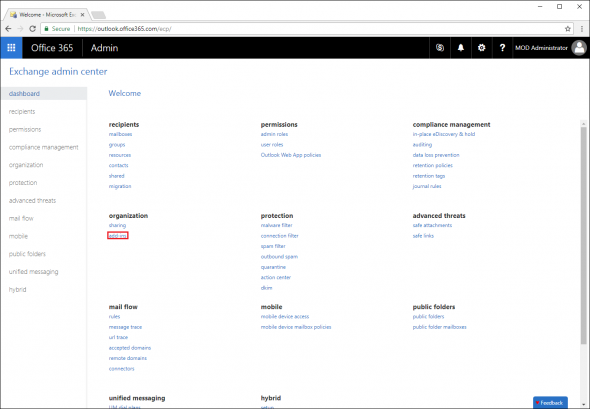Click the Feedback button

(550, 403)
